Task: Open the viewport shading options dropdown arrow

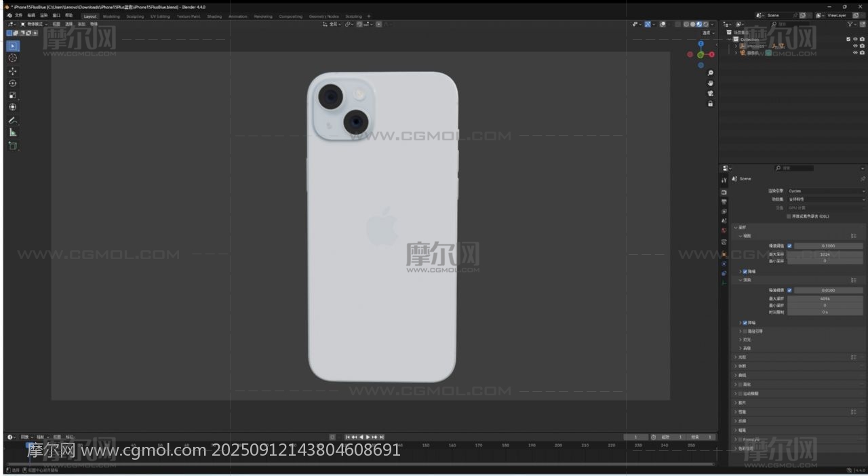Action: [713, 24]
